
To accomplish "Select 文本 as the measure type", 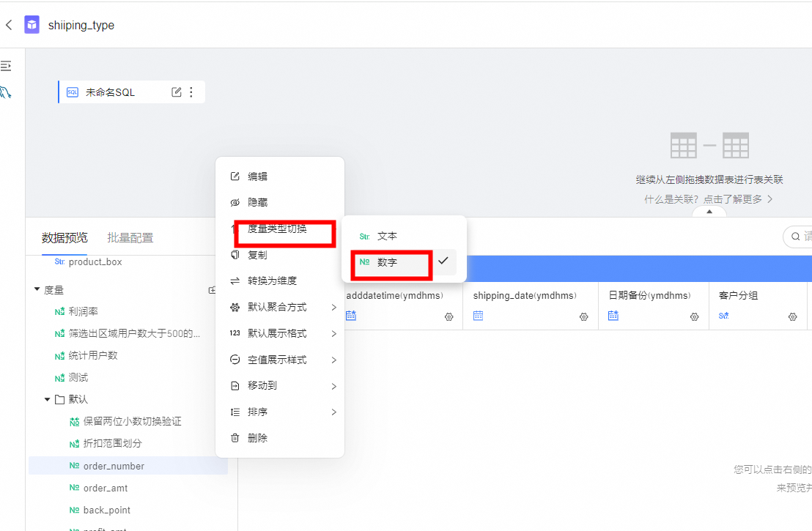I will (x=387, y=237).
